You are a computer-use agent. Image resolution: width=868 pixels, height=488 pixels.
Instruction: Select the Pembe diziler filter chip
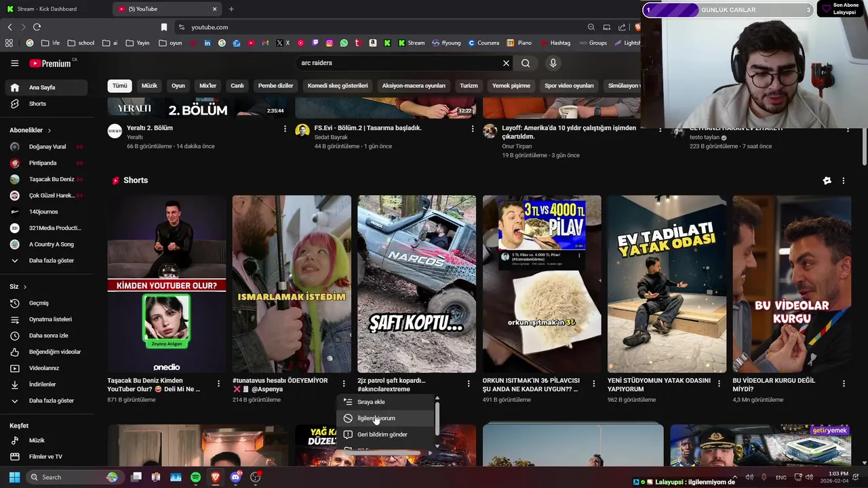coord(275,86)
